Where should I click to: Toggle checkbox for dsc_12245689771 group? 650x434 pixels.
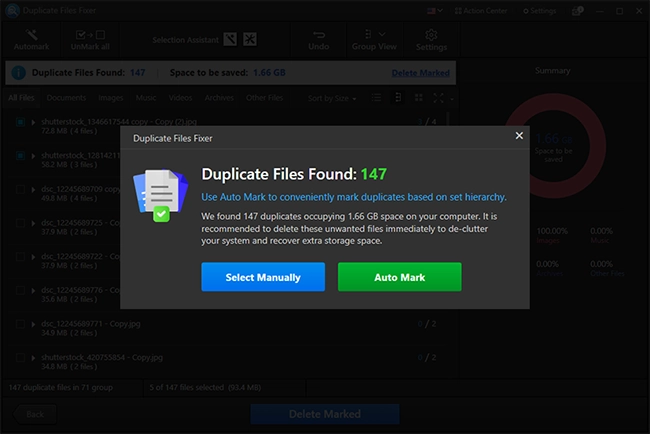pos(20,324)
